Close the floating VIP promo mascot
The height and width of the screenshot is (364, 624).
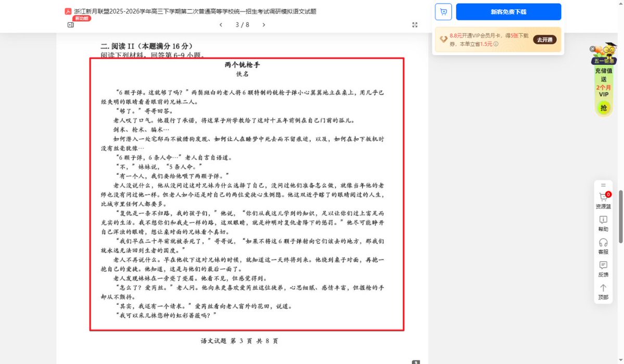592,49
